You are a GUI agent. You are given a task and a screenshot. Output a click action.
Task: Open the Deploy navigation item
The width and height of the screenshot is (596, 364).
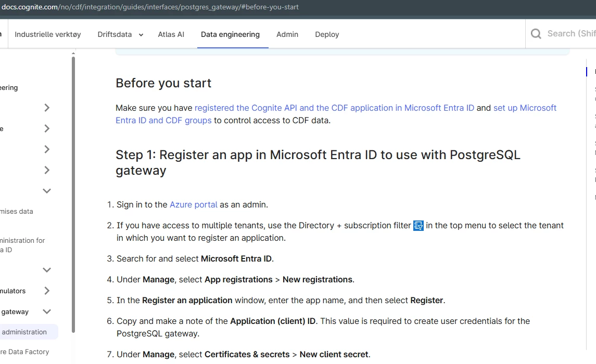pos(327,34)
